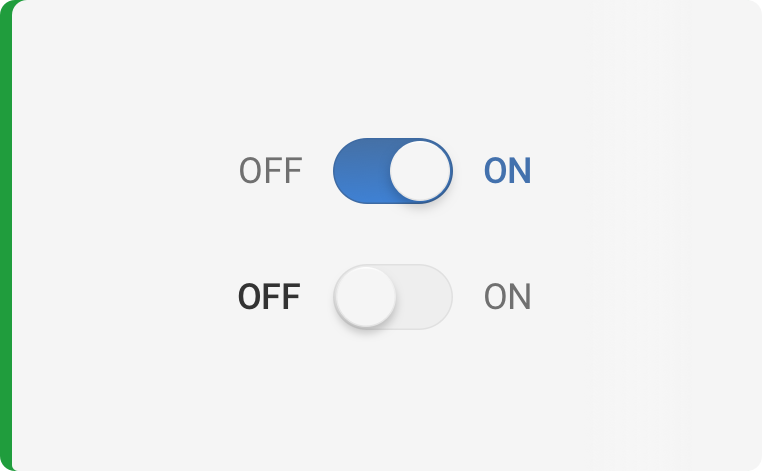The width and height of the screenshot is (762, 471).
Task: Select the gray OFF label beside the blue switch
Action: (270, 172)
